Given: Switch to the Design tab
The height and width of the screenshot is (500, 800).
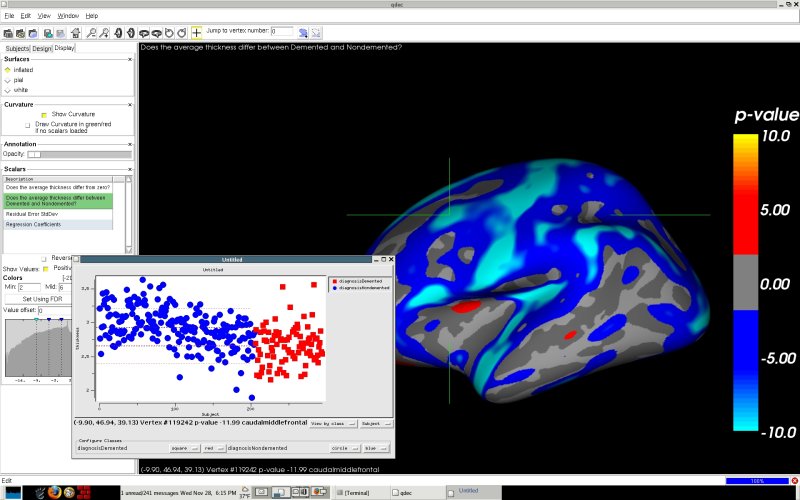Looking at the screenshot, I should pyautogui.click(x=41, y=48).
